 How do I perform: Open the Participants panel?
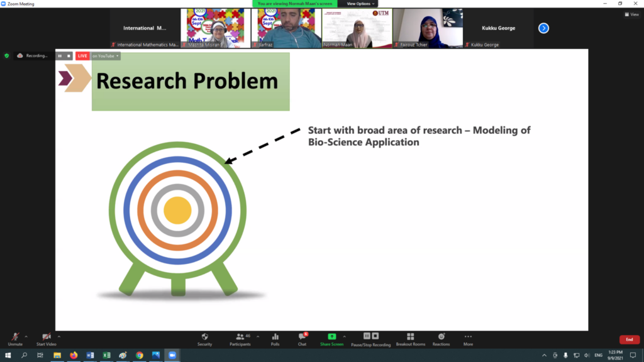pyautogui.click(x=240, y=339)
